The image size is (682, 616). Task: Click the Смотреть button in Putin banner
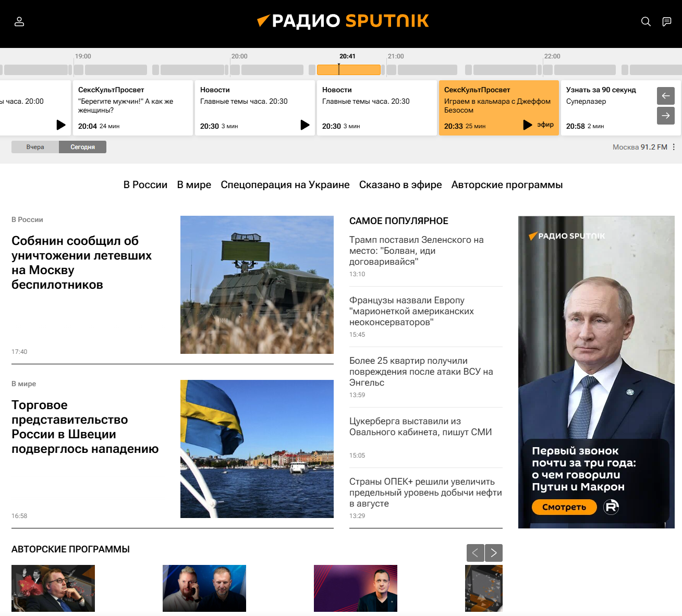click(564, 507)
